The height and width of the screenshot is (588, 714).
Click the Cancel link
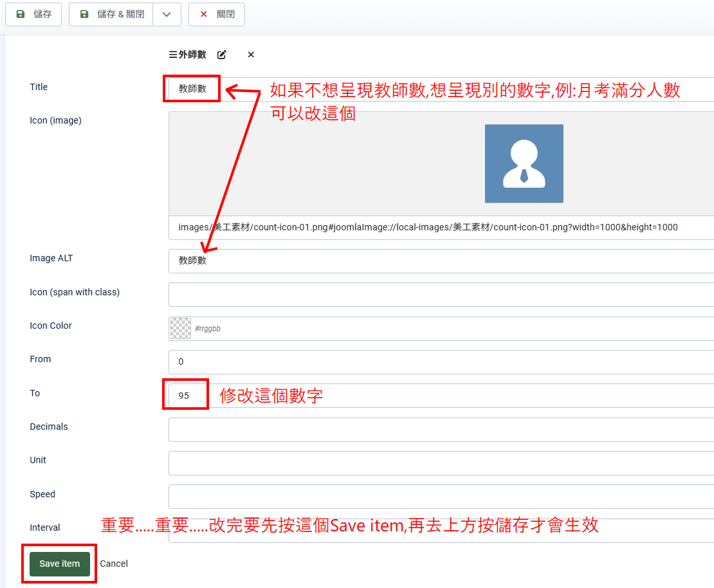coord(114,564)
